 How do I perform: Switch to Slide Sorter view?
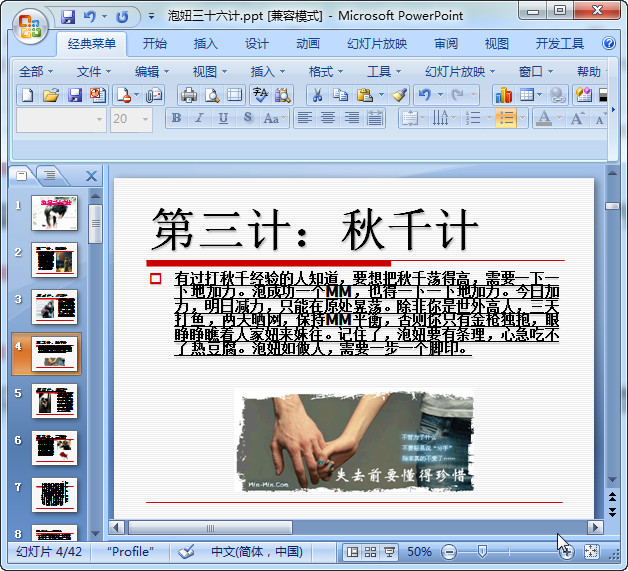coord(370,552)
